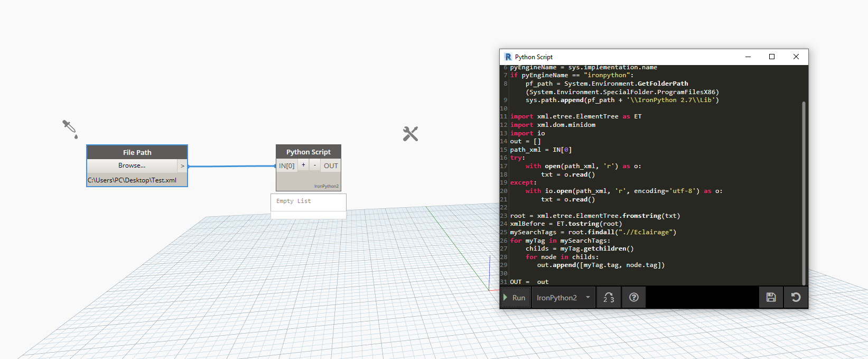Maximize the Python Script editor window
The width and height of the screenshot is (868, 359).
point(772,57)
